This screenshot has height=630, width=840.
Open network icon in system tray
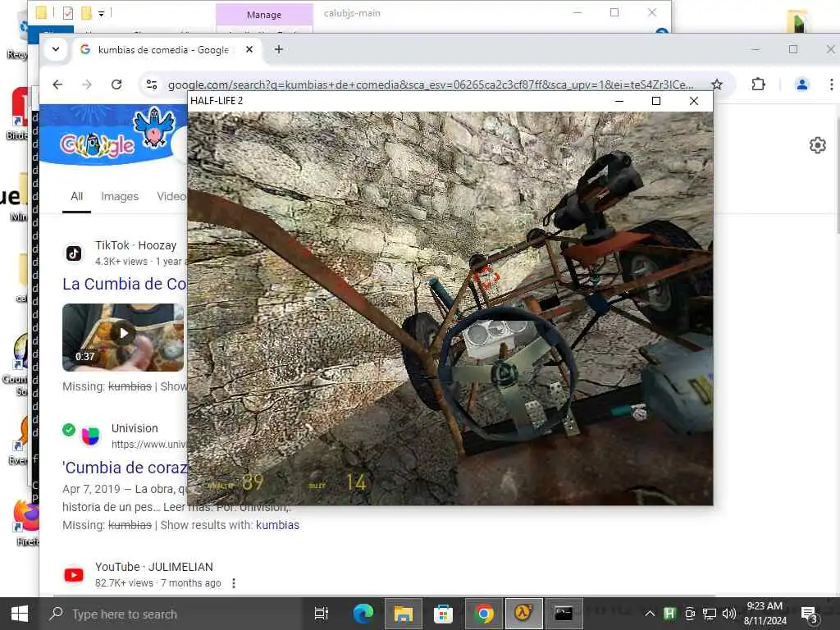(710, 614)
